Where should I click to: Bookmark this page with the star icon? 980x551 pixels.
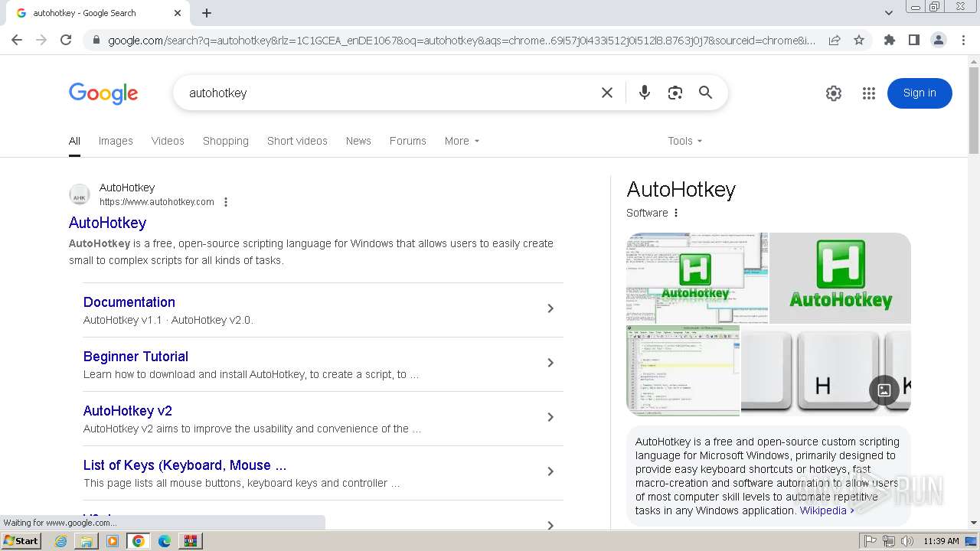pos(859,40)
